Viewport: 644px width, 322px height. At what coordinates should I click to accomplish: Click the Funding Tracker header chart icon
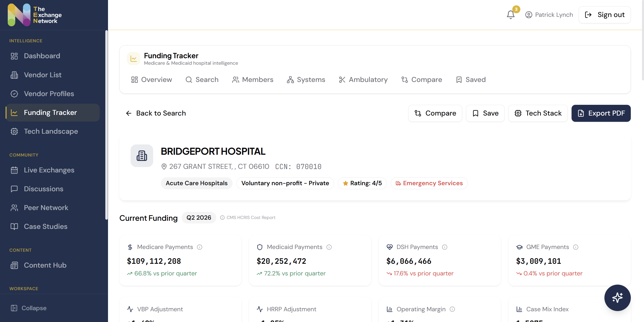pyautogui.click(x=133, y=59)
